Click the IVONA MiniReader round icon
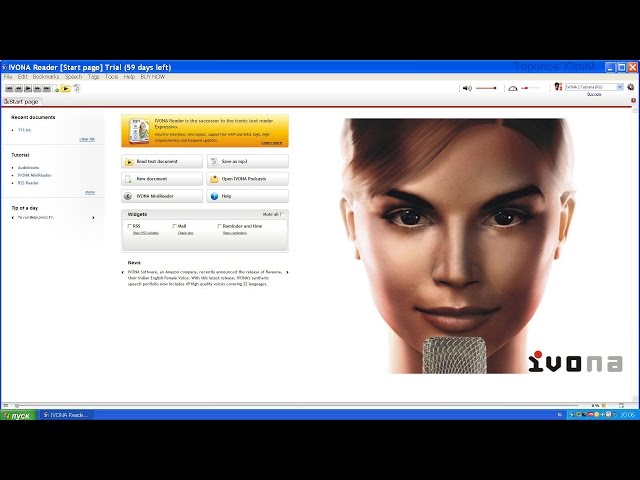Viewport: 640px width, 480px height. pos(128,196)
